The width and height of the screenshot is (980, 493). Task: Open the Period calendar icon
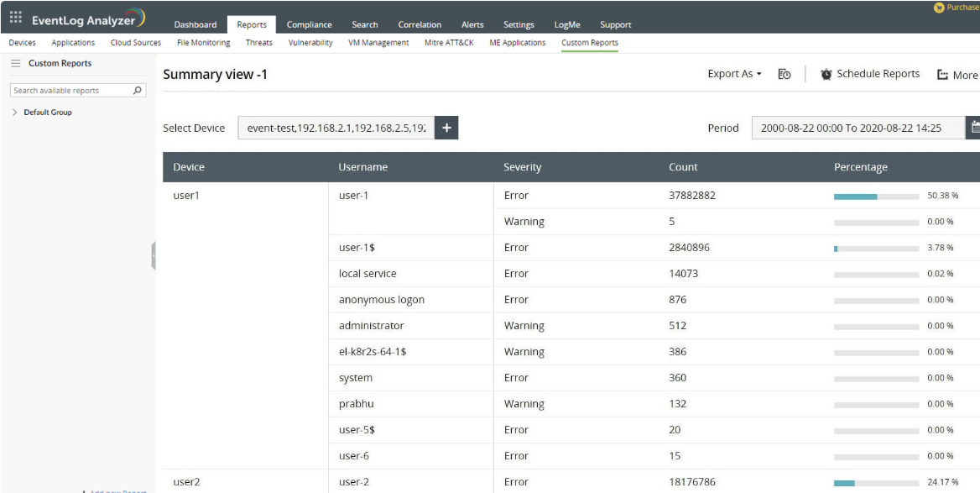click(x=974, y=128)
